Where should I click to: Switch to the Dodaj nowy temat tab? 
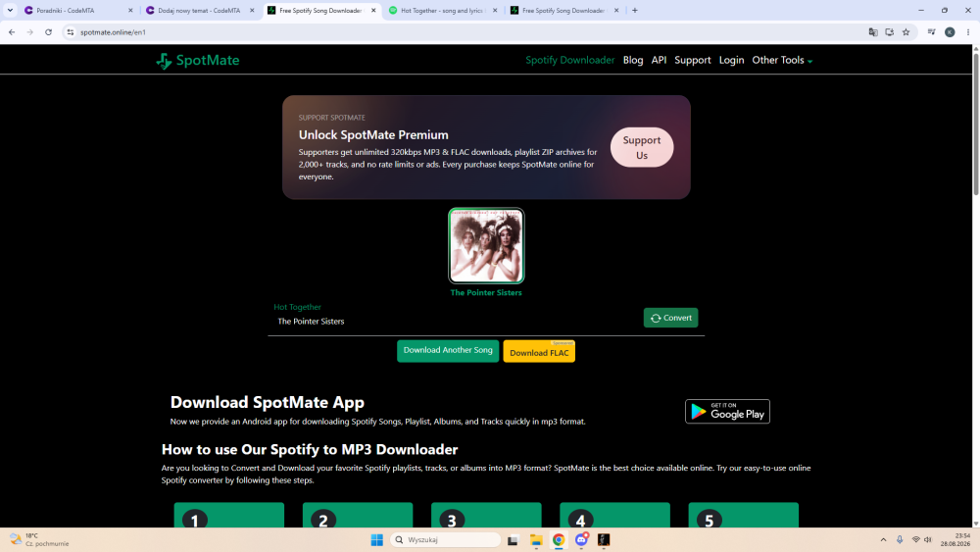click(x=199, y=10)
